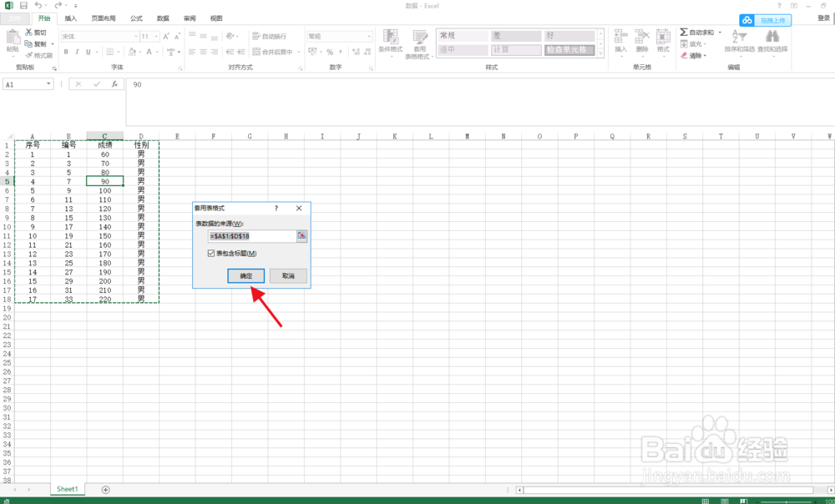Toggle Underline formatting (U)
835x504 pixels.
pos(89,52)
